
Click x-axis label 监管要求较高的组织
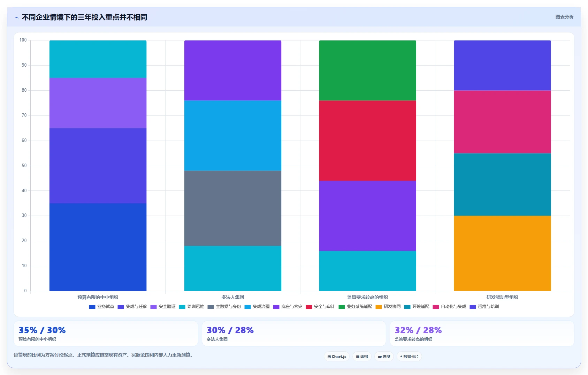pos(368,297)
